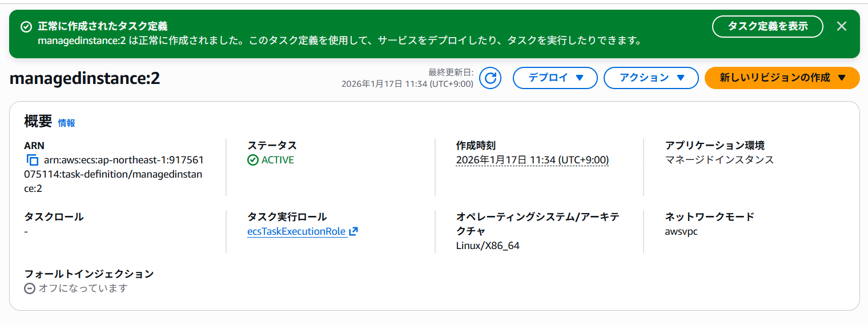Click the external link icon beside ecsTaskExecutionRole
Image resolution: width=868 pixels, height=325 pixels.
(353, 231)
